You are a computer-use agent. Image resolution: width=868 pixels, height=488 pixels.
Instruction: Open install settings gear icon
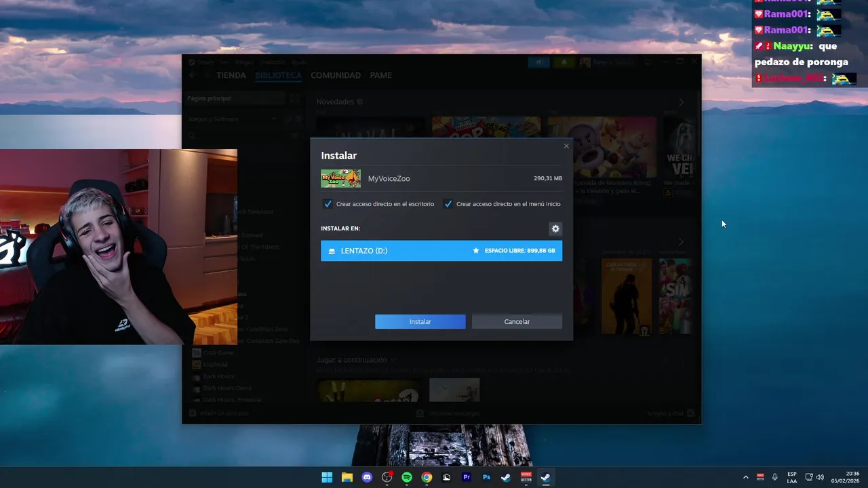(x=555, y=228)
